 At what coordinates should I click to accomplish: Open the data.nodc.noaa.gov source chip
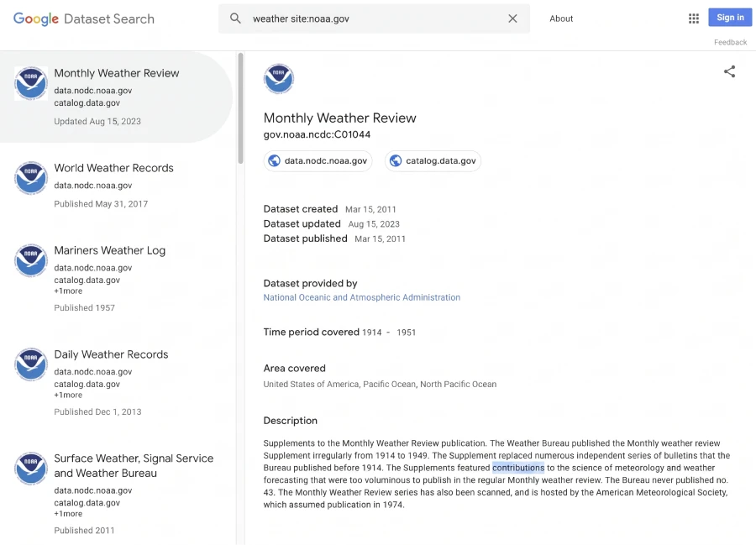(x=318, y=160)
